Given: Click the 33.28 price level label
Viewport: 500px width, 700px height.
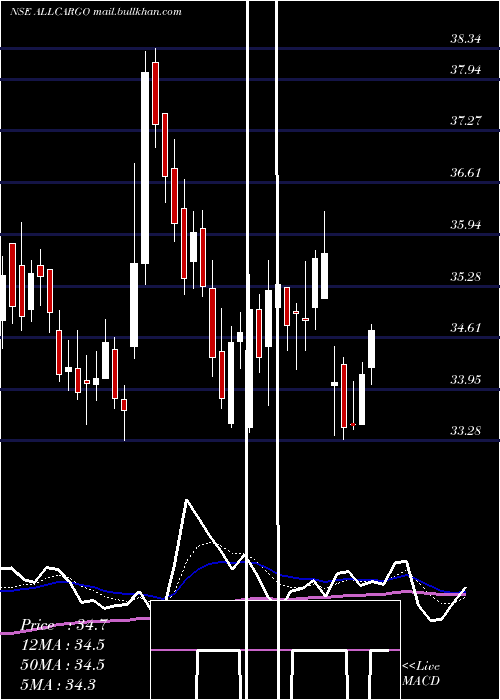Looking at the screenshot, I should coord(466,431).
